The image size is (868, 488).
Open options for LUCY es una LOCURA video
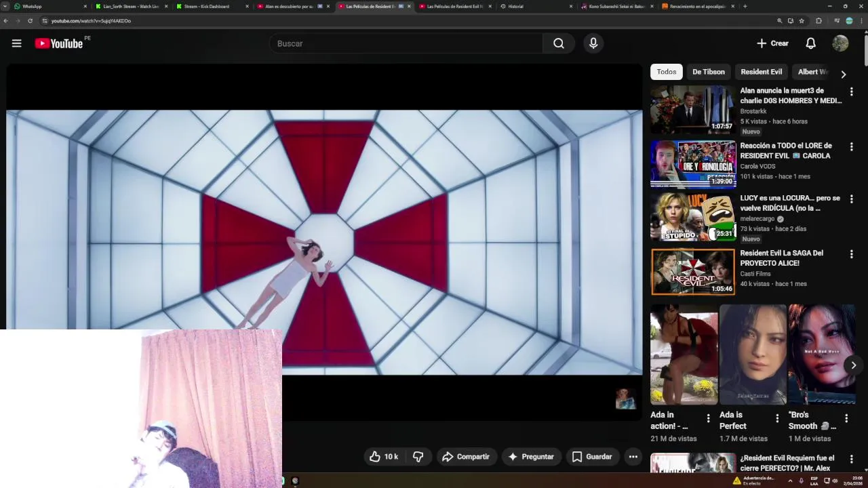pyautogui.click(x=852, y=199)
